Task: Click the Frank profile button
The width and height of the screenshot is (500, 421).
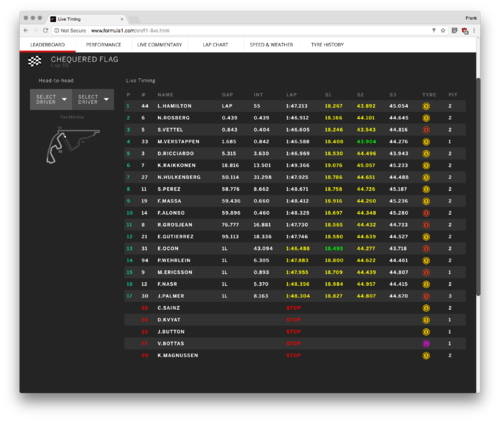Action: 471,18
